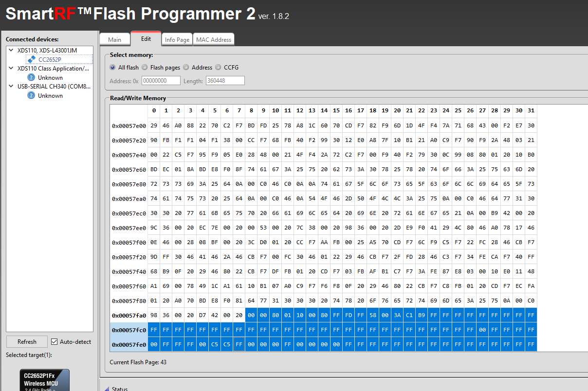Click byte 00 in row 0x00057fc0 column 27

(482, 330)
